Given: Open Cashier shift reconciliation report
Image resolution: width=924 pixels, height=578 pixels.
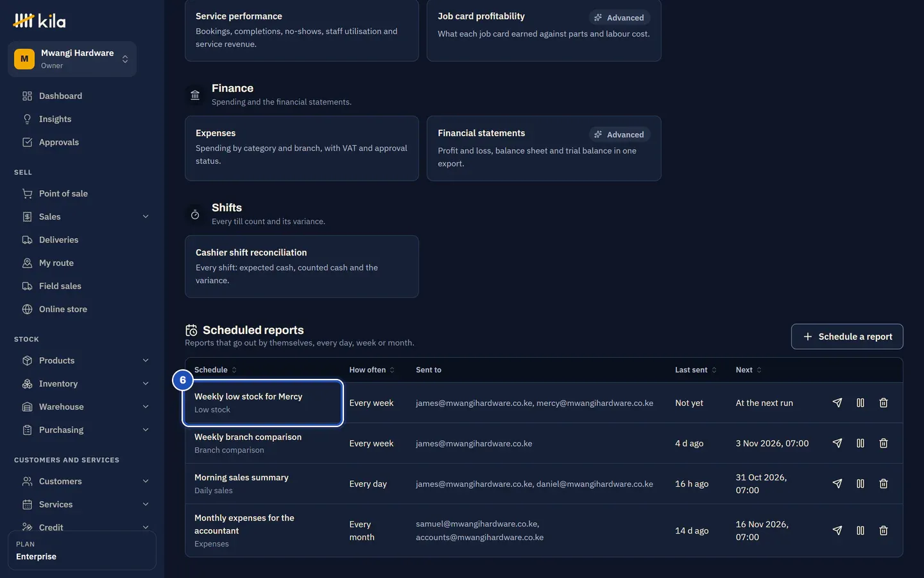Looking at the screenshot, I should 302,267.
